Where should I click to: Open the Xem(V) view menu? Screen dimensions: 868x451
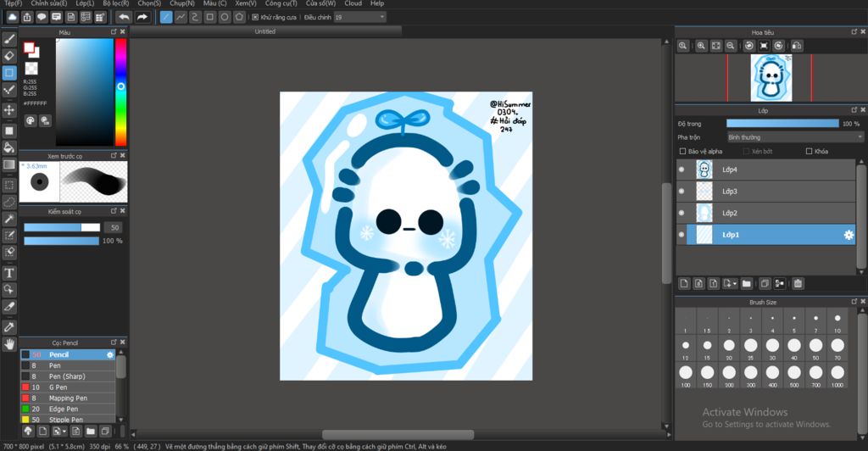245,3
